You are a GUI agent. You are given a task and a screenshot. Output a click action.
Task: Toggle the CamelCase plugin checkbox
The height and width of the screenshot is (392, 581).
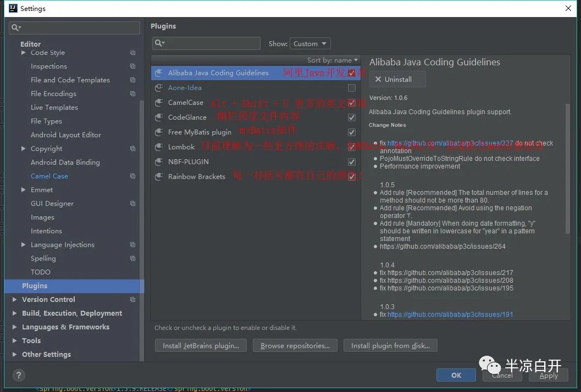(x=352, y=103)
